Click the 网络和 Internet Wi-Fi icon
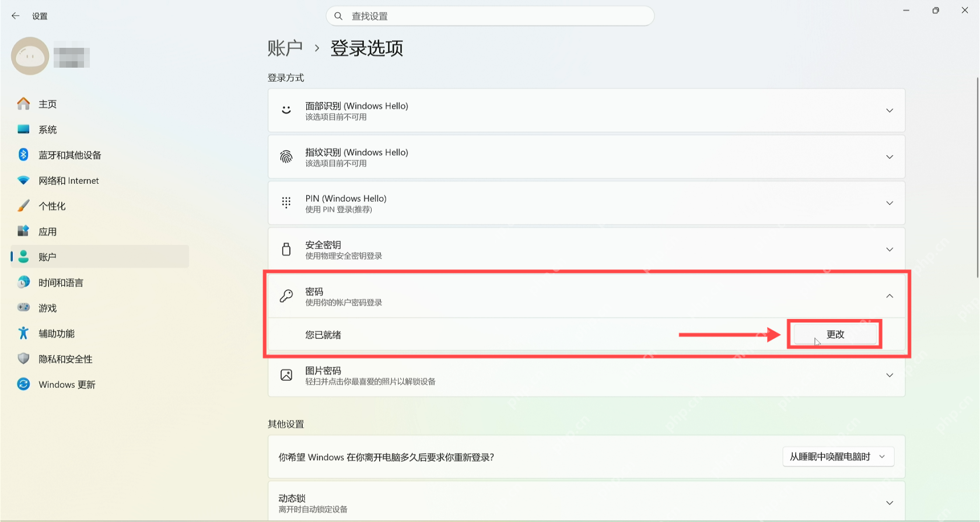 [23, 180]
